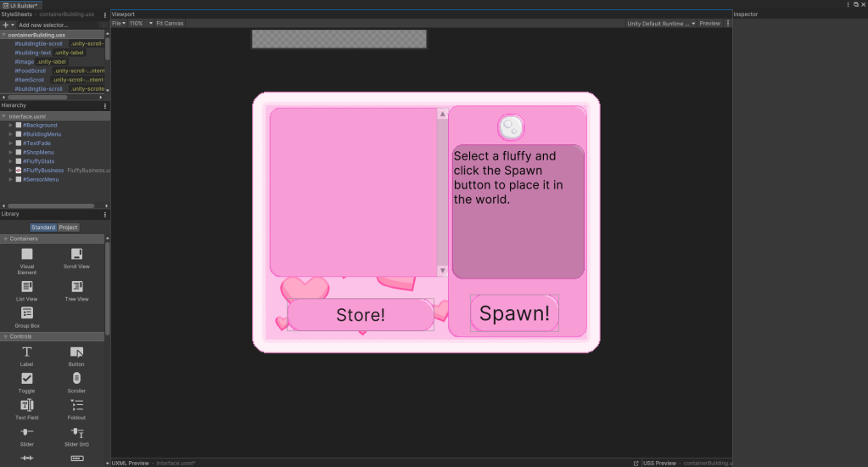
Task: Click the Fit Canvas button
Action: [x=170, y=23]
